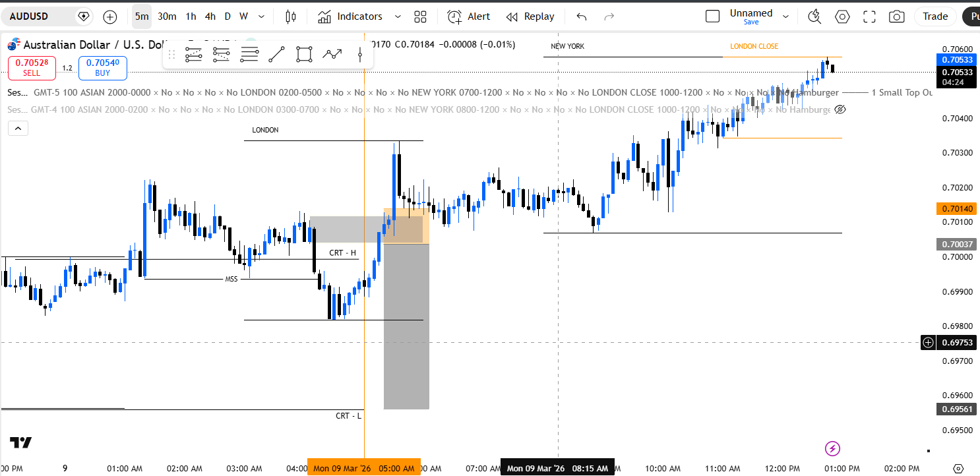Screen dimensions: 980x476
Task: Open indicator templates grid icon
Action: [x=420, y=16]
